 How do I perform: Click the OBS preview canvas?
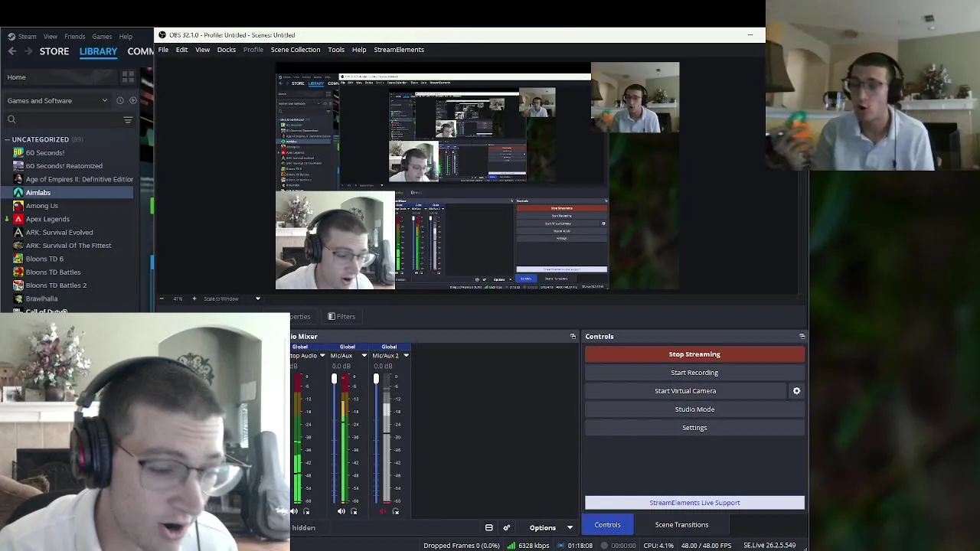[x=477, y=176]
